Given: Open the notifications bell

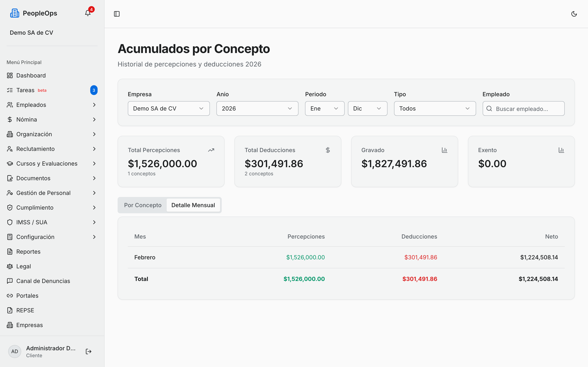Looking at the screenshot, I should point(88,13).
